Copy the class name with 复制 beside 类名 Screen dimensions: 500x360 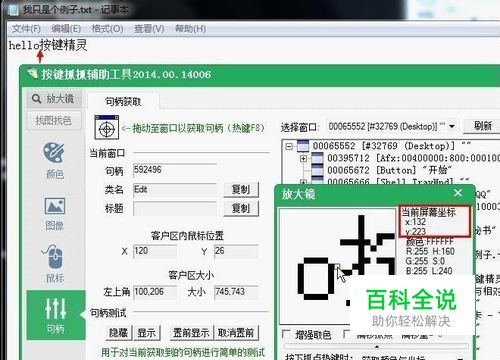point(241,189)
